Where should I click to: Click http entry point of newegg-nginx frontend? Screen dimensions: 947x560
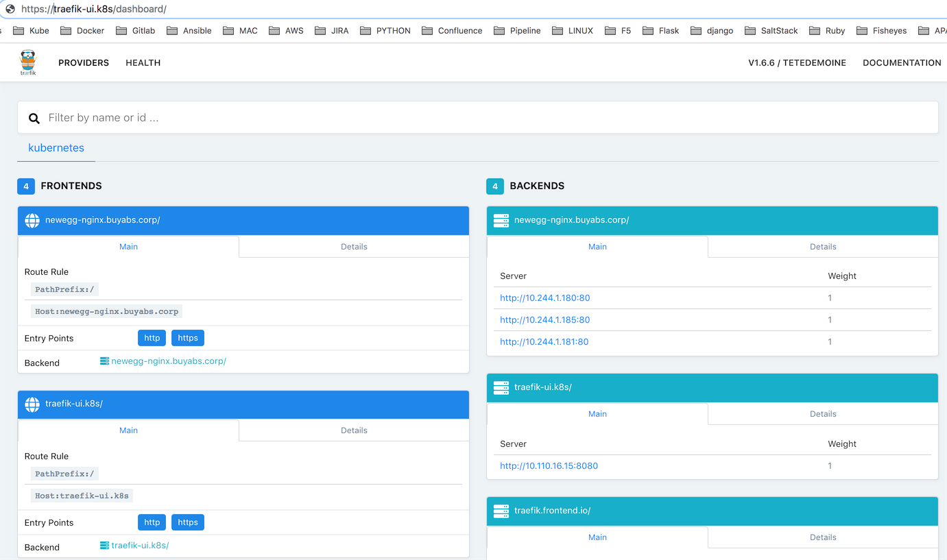(152, 338)
